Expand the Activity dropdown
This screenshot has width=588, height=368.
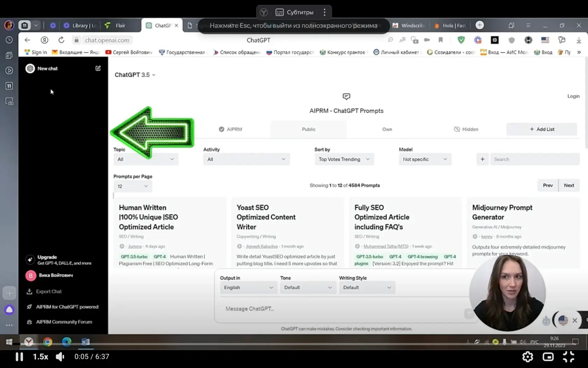[246, 159]
